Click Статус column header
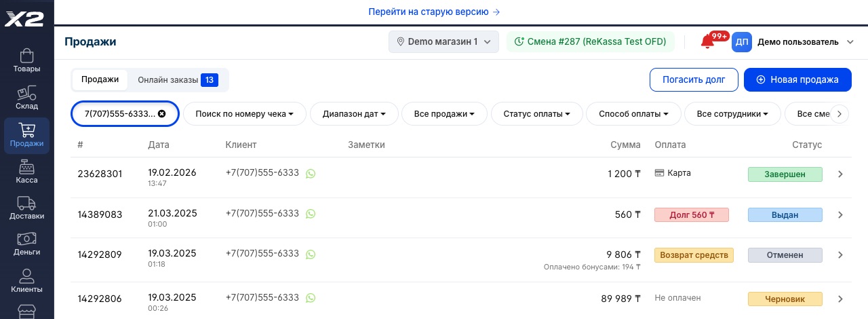The width and height of the screenshot is (868, 319). tap(807, 145)
